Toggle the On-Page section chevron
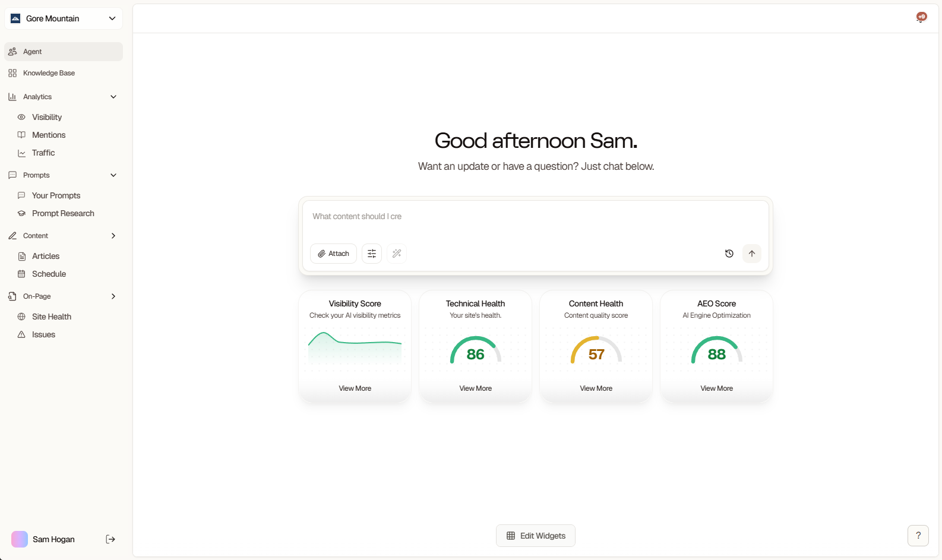 pos(113,296)
